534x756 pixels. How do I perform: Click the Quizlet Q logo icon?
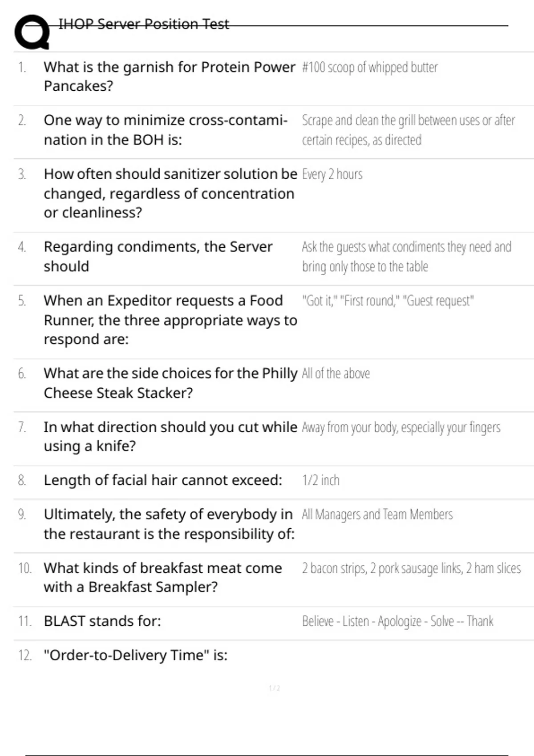tap(32, 32)
